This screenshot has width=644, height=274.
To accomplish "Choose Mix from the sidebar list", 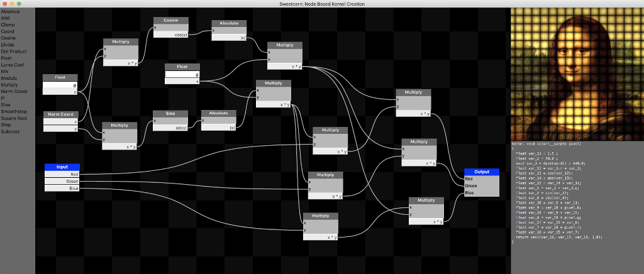I will click(x=4, y=72).
